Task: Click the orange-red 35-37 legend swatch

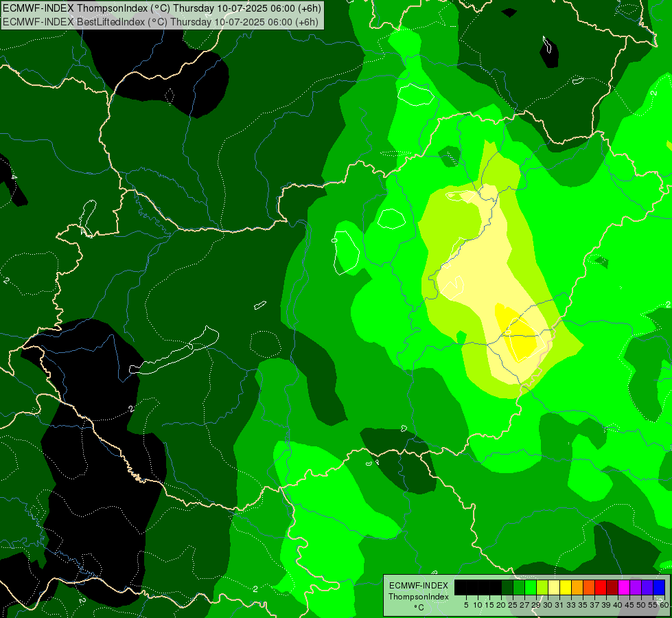Action: pos(589,587)
